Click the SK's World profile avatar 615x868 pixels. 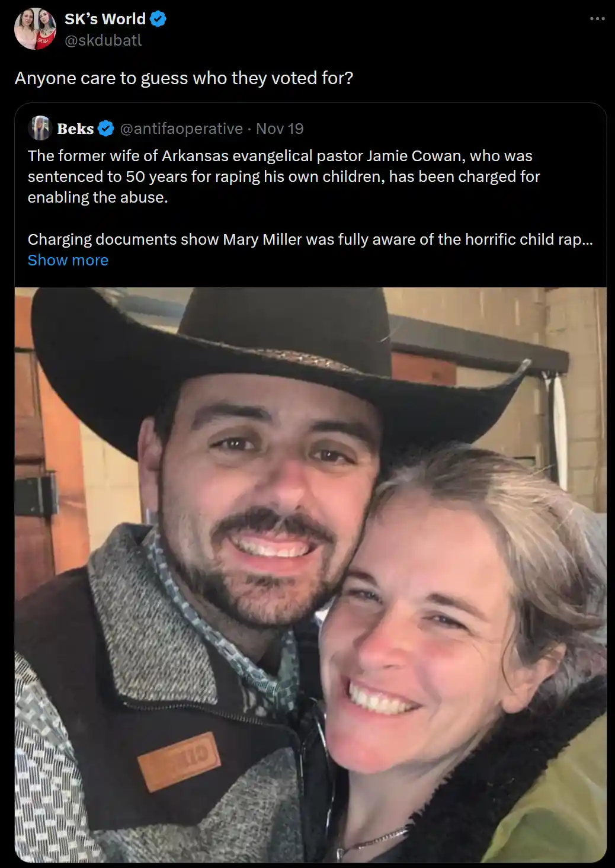coord(35,29)
